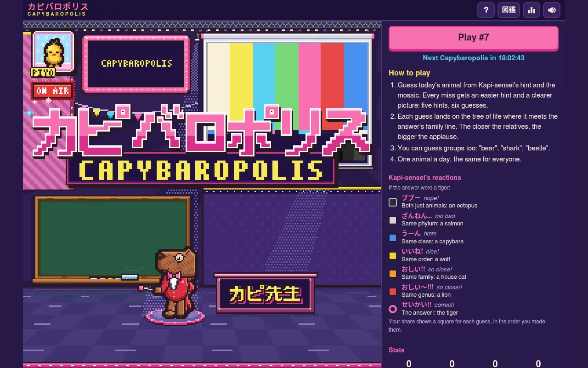Open the statistics bar chart icon

[x=531, y=10]
